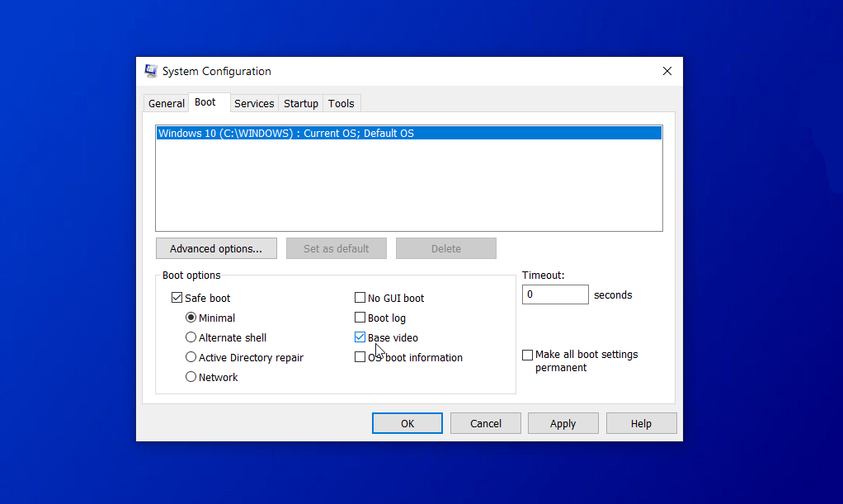Screen dimensions: 843x504
Task: Open Help for System Configuration
Action: pos(642,423)
